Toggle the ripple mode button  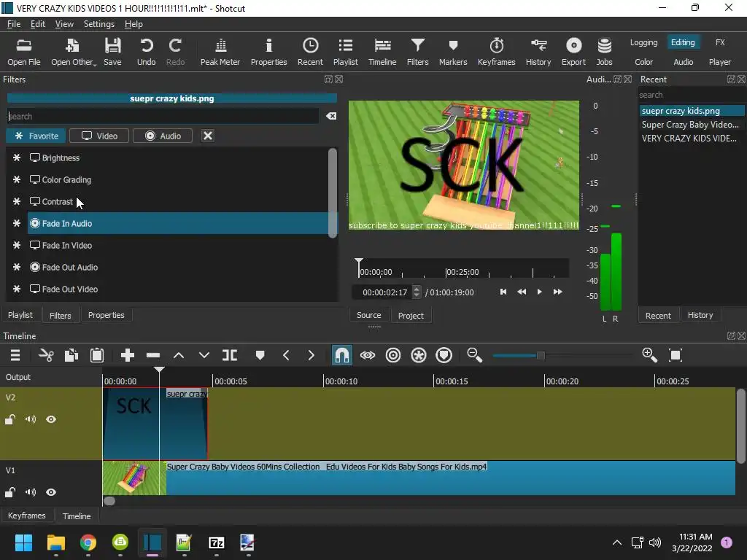(393, 355)
